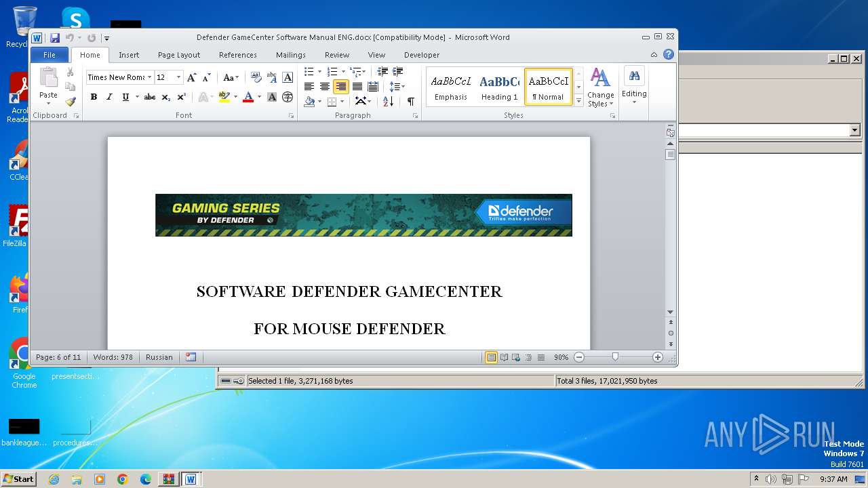Click the Russian language indicator

tap(159, 357)
